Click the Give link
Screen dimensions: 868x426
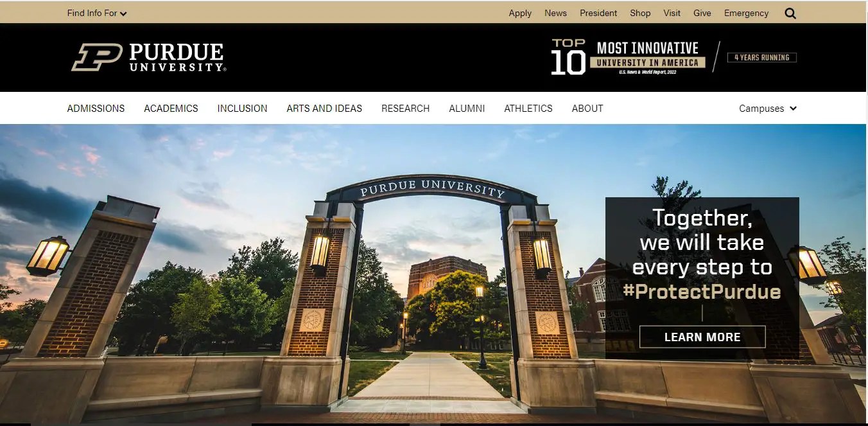pyautogui.click(x=702, y=12)
